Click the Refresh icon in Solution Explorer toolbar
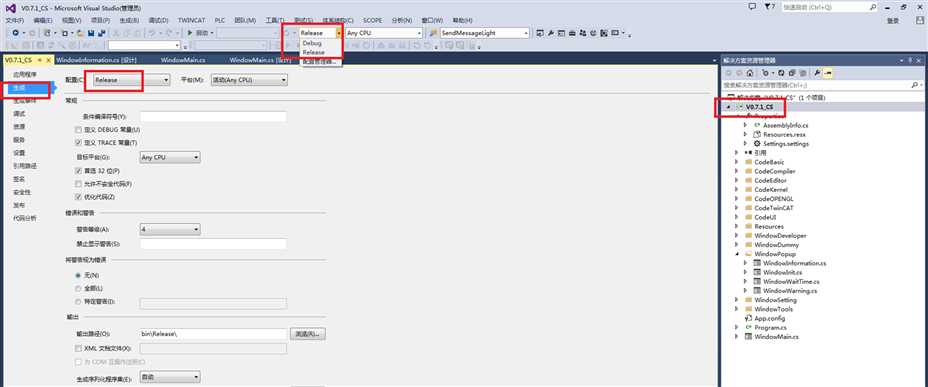This screenshot has height=387, width=928. [781, 73]
